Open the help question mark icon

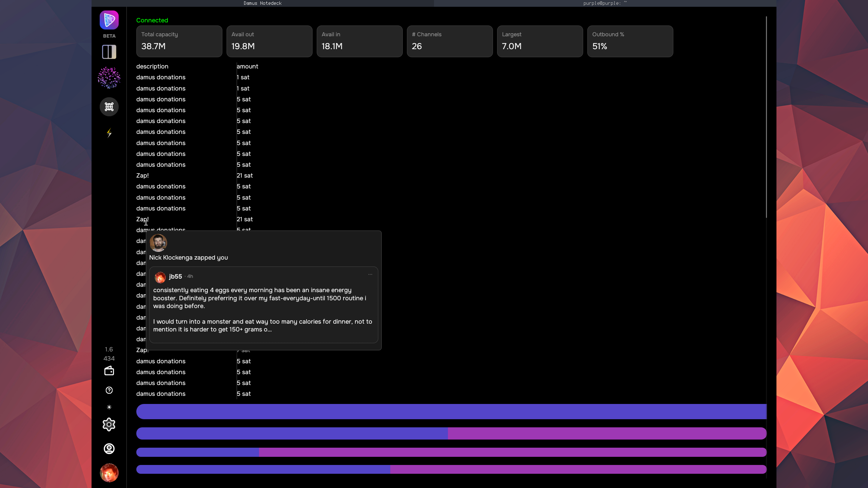click(109, 390)
